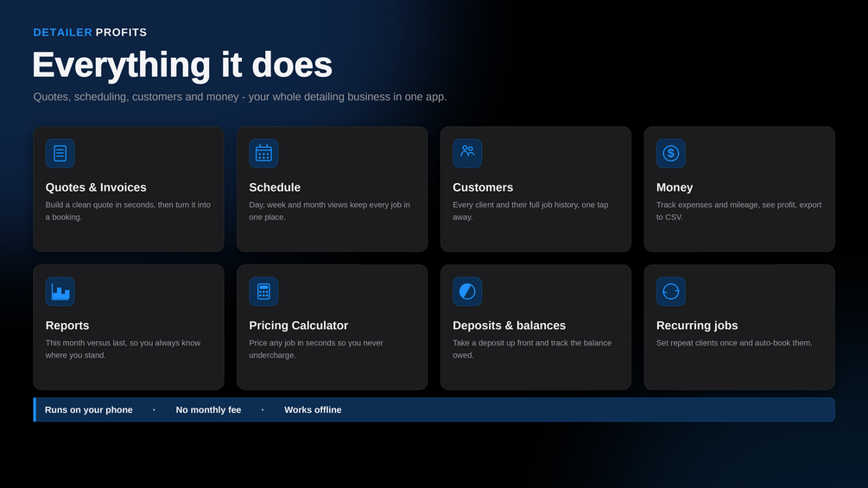
Task: Click the subtitle about your whole detailing business
Action: click(x=240, y=97)
